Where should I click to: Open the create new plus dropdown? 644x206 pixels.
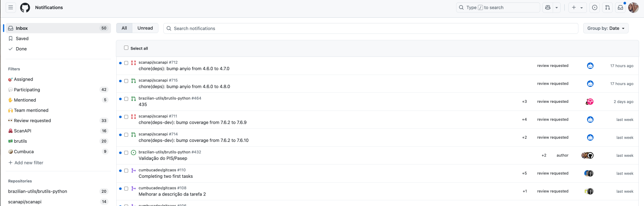point(577,7)
